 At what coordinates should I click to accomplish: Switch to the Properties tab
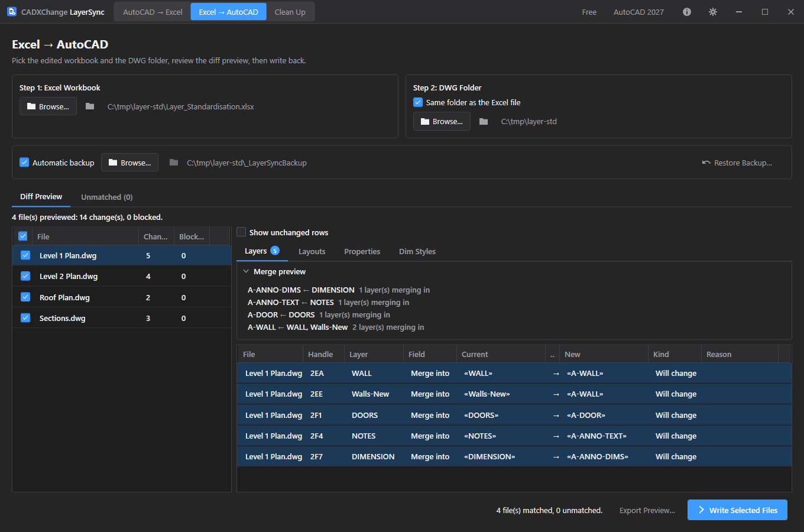[x=362, y=251]
